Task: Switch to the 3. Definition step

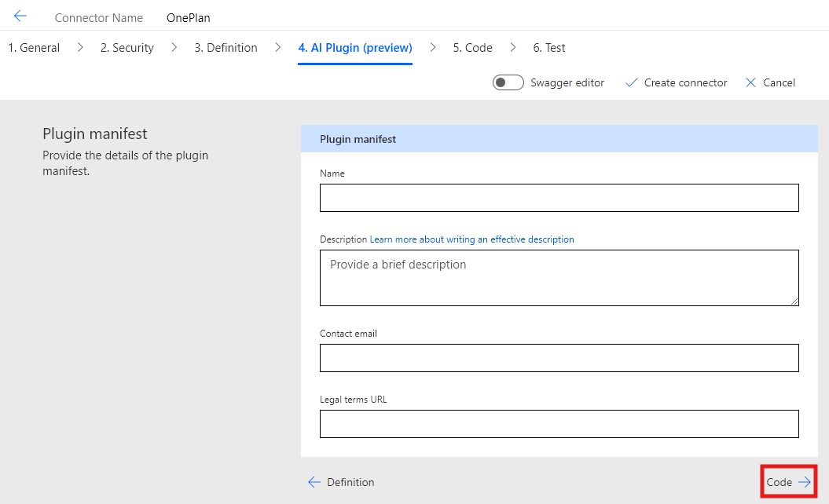Action: point(226,48)
